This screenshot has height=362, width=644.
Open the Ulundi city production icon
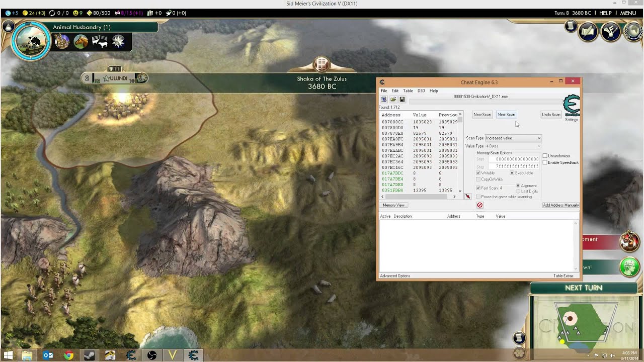tap(141, 78)
